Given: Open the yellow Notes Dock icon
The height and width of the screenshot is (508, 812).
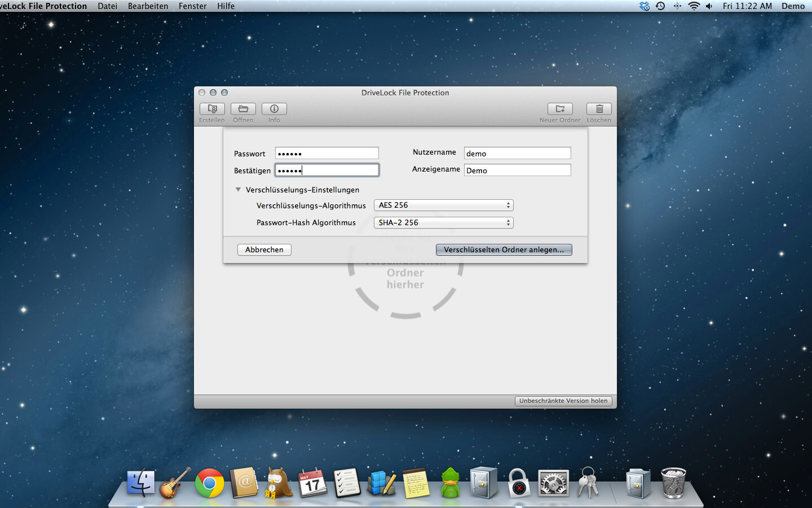Looking at the screenshot, I should pos(416,483).
